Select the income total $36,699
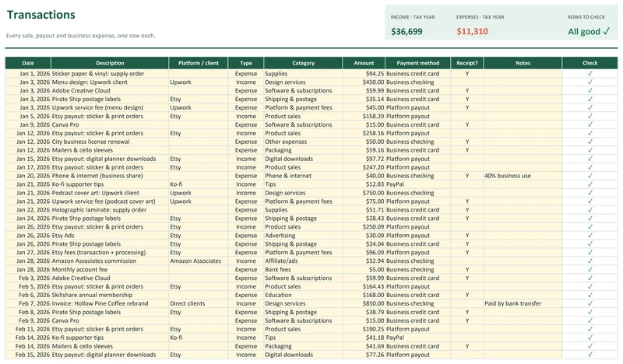Screen dimensions: 623x364 [x=407, y=31]
